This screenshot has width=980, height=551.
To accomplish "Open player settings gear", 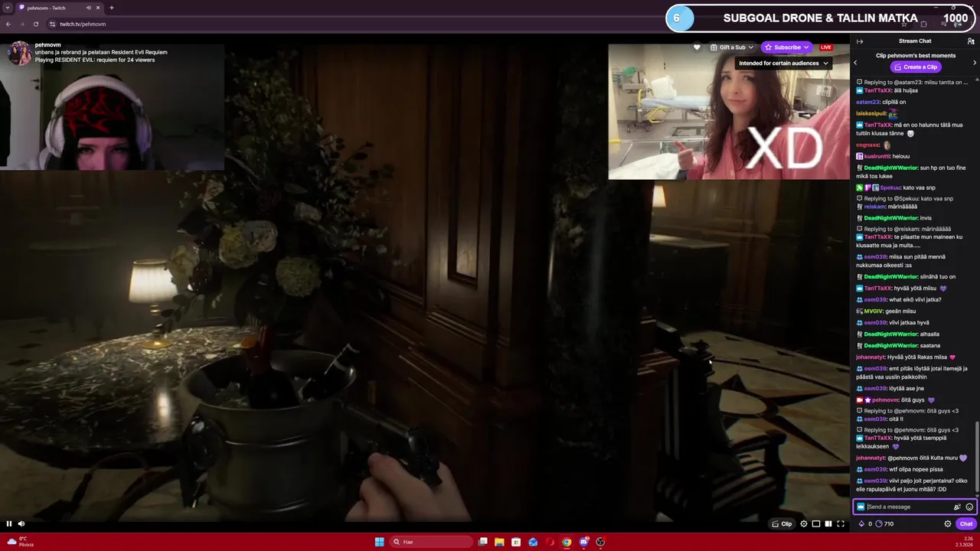I will pyautogui.click(x=804, y=523).
